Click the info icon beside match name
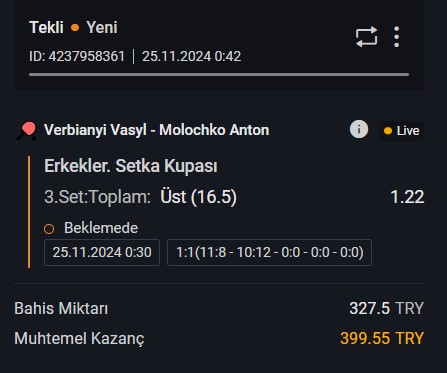Image resolution: width=447 pixels, height=373 pixels. tap(359, 129)
